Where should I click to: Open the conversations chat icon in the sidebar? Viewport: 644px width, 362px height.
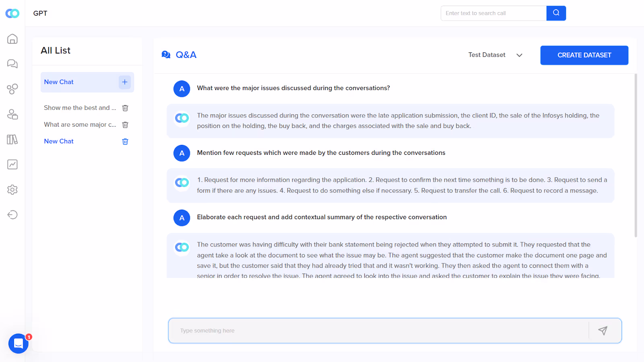[x=12, y=64]
